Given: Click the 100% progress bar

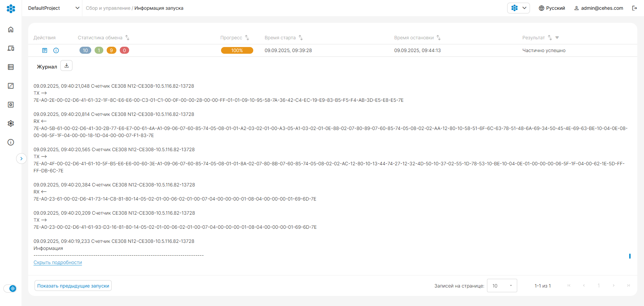Looking at the screenshot, I should (x=237, y=50).
